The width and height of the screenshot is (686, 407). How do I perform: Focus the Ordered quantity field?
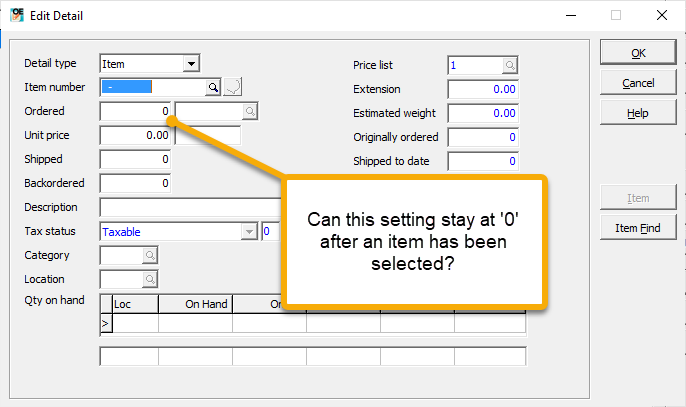136,111
